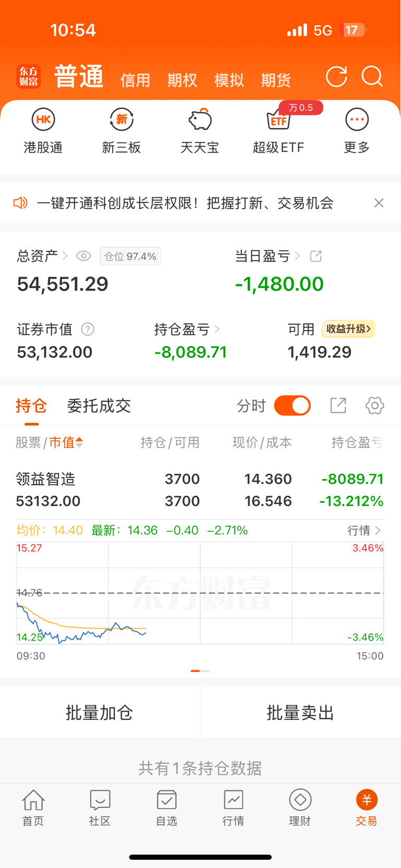401x868 pixels.
Task: Open 天天宝 piggy bank icon
Action: pos(200,119)
